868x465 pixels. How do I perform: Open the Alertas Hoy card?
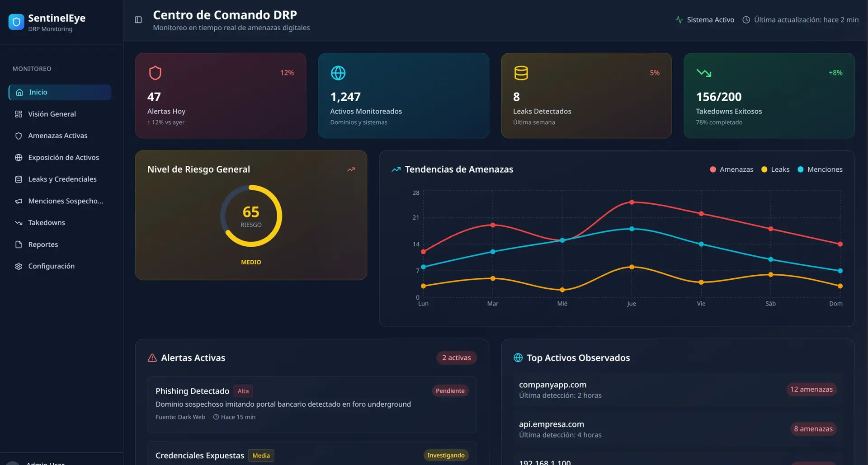[x=221, y=96]
